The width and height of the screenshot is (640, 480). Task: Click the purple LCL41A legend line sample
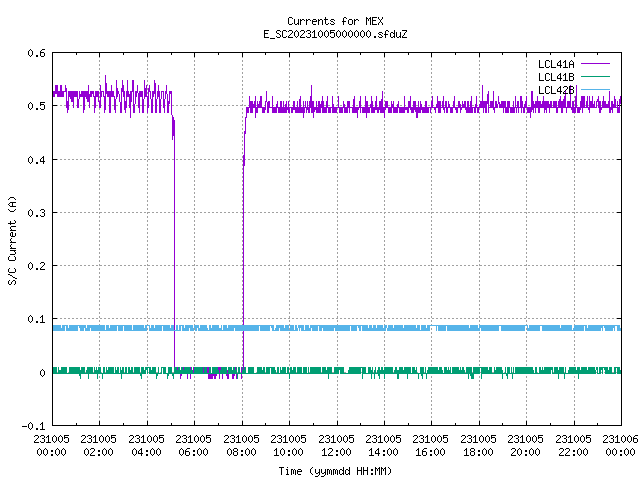pyautogui.click(x=595, y=64)
